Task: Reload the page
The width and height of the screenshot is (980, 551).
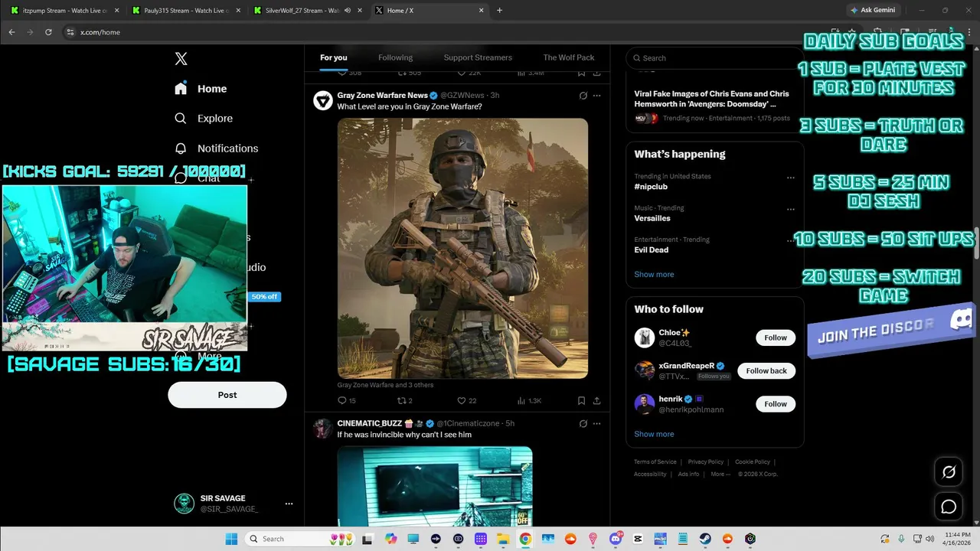Action: coord(48,32)
